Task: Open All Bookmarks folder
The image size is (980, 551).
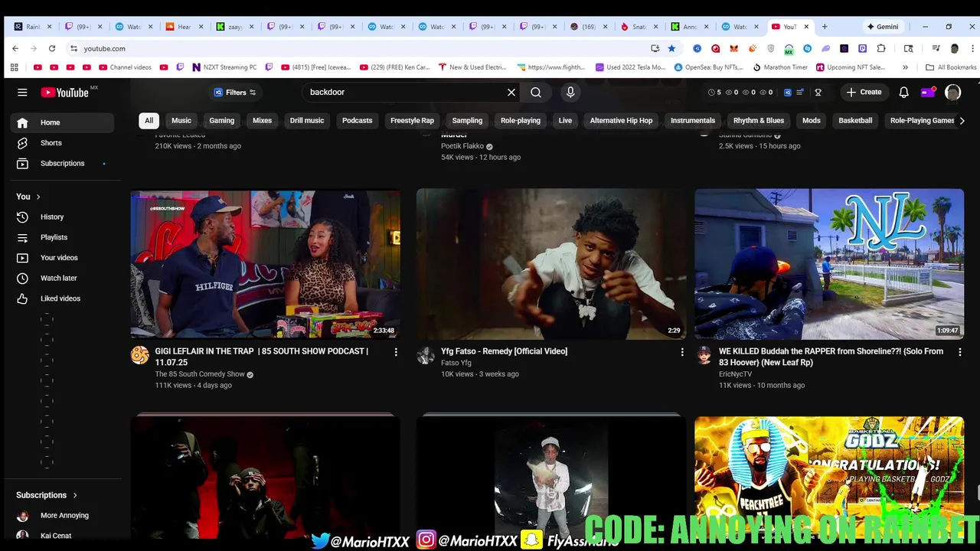Action: pyautogui.click(x=951, y=67)
